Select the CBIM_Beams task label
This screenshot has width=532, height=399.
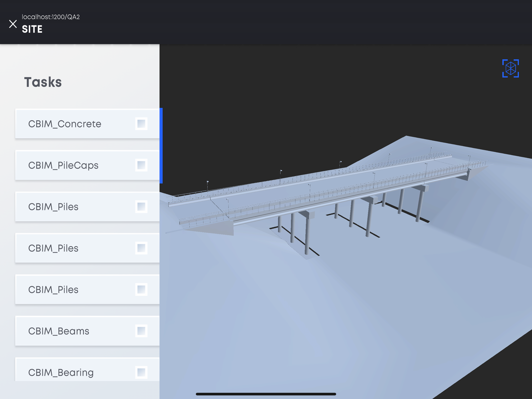point(59,331)
